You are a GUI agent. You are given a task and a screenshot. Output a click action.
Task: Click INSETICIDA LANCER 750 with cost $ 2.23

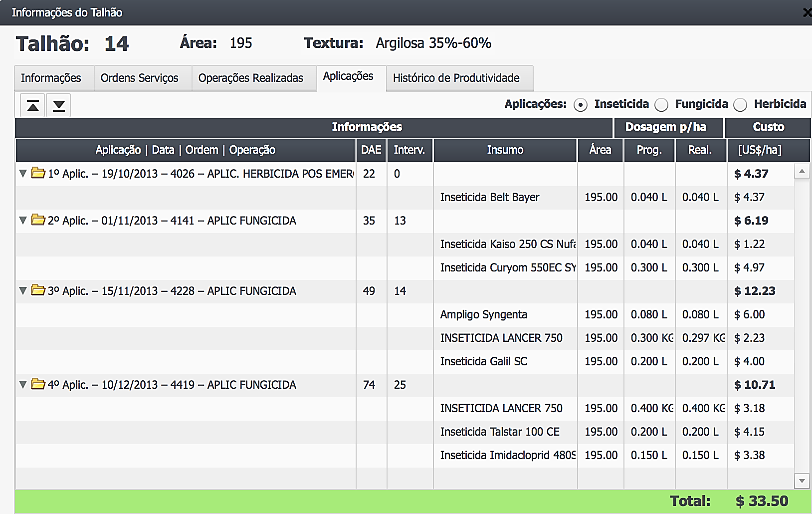coord(501,338)
